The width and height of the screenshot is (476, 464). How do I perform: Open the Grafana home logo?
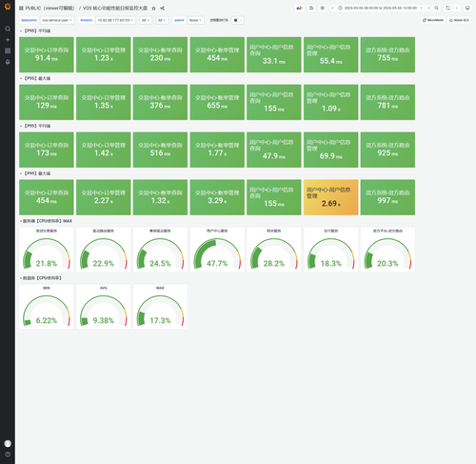pos(8,7)
